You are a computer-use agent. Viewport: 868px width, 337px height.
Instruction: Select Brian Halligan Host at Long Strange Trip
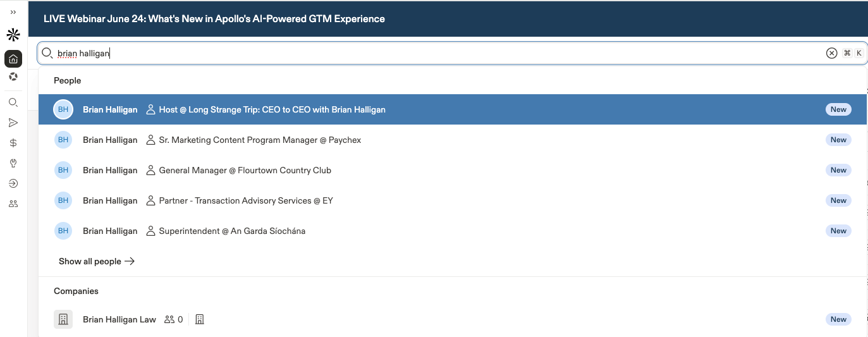[x=452, y=109]
